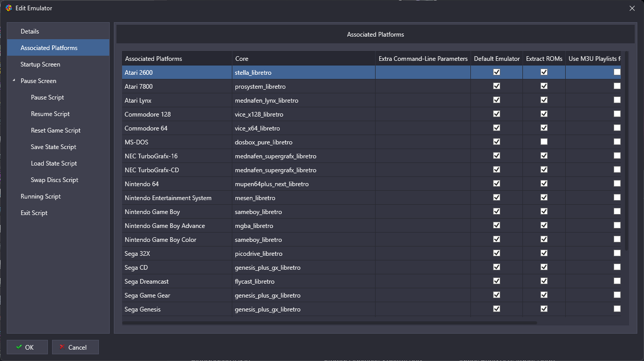The height and width of the screenshot is (361, 644).
Task: Sort by Associated Platforms column header
Action: pyautogui.click(x=177, y=59)
